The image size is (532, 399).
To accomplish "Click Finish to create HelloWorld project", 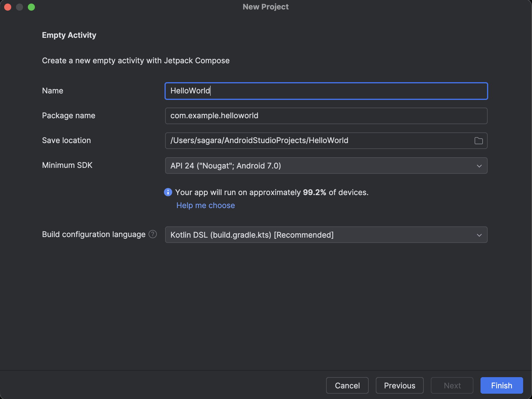I will click(501, 385).
